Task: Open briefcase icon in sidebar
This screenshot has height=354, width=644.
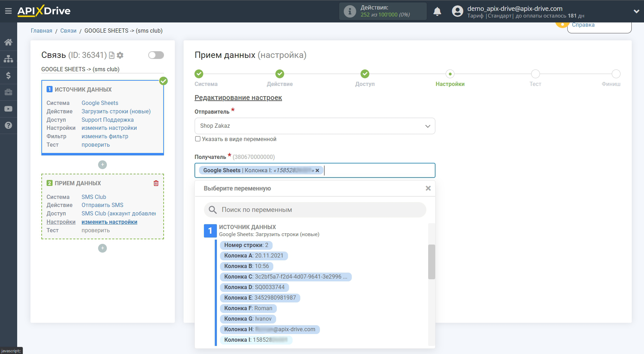Action: (x=8, y=92)
